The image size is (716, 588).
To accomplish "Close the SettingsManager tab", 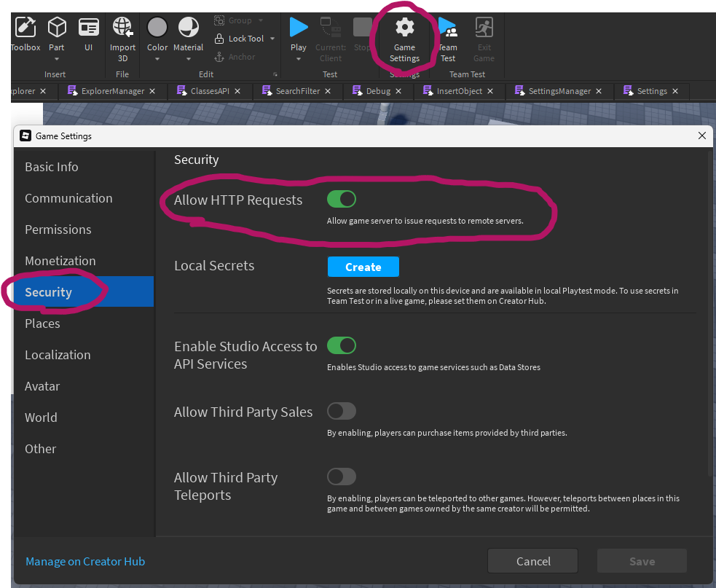I will 599,91.
